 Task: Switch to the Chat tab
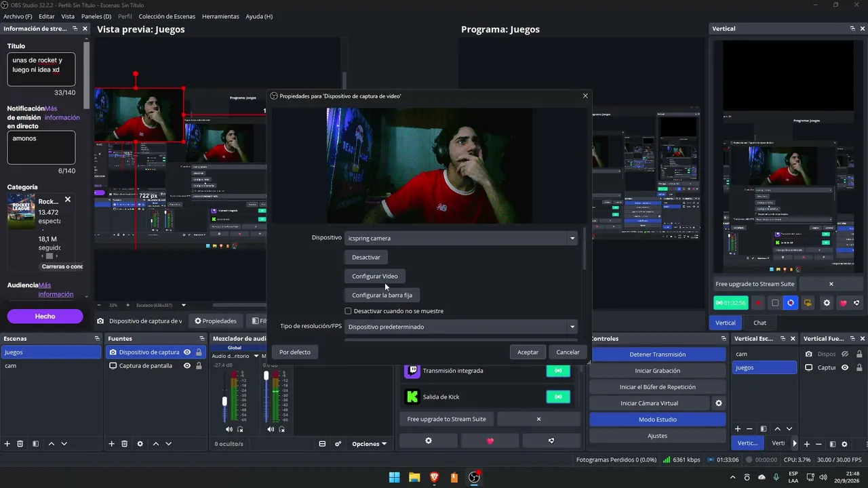[x=759, y=323]
